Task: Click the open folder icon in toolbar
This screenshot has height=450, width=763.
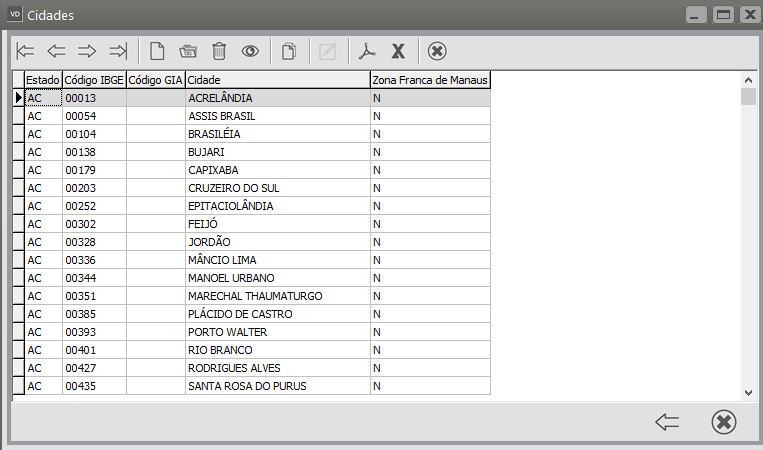Action: 188,51
